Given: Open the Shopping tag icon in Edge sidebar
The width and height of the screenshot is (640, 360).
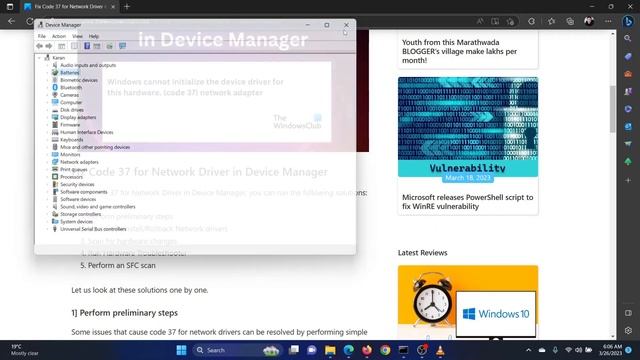Looking at the screenshot, I should (x=628, y=56).
